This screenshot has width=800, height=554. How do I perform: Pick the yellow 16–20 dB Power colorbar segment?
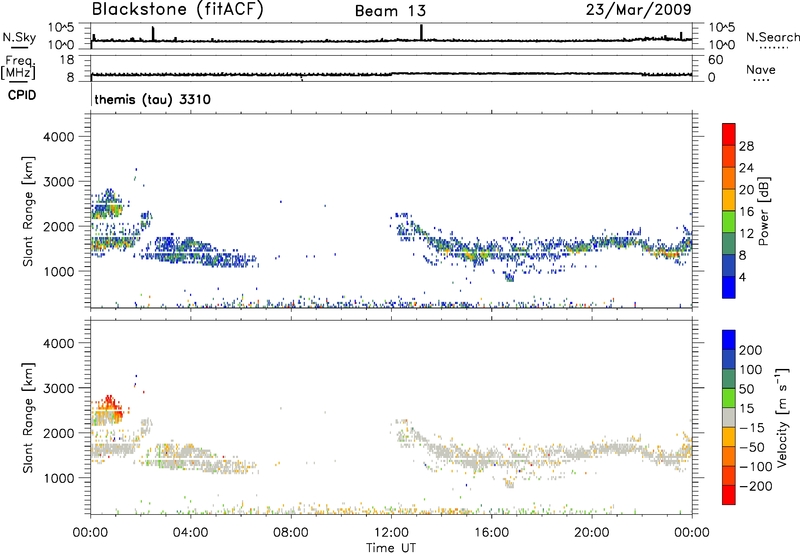pyautogui.click(x=729, y=199)
